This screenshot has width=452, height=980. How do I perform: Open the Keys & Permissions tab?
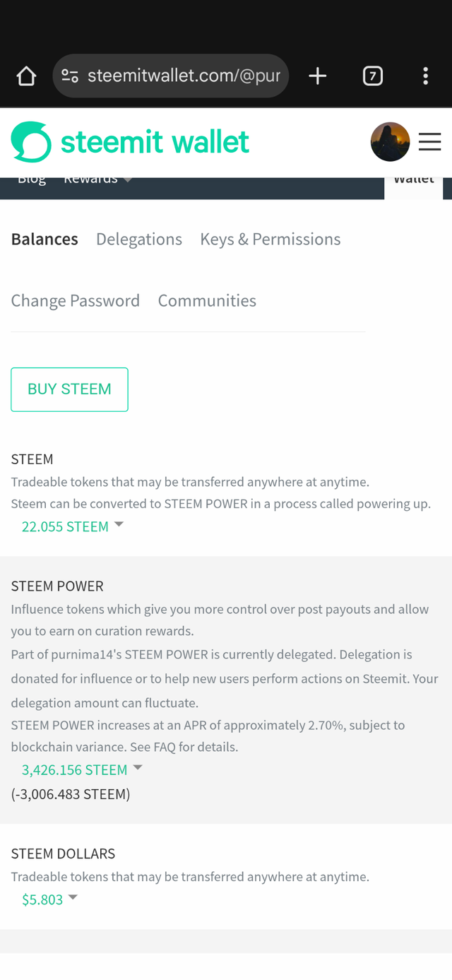[x=270, y=240]
